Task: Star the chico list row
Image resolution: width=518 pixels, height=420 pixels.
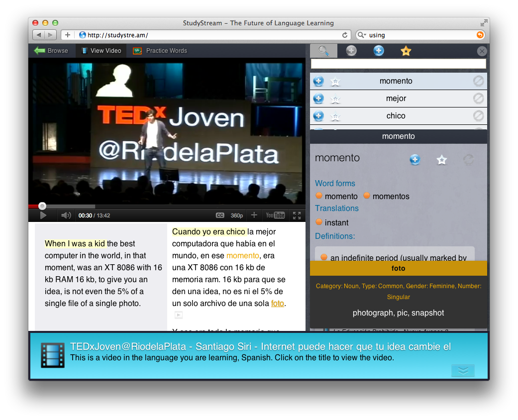Action: 335,116
